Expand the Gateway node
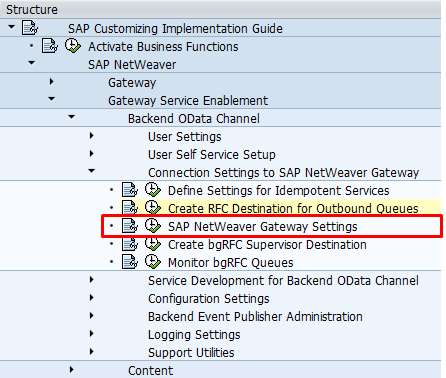Screen dimensions: 446x378 pos(51,82)
